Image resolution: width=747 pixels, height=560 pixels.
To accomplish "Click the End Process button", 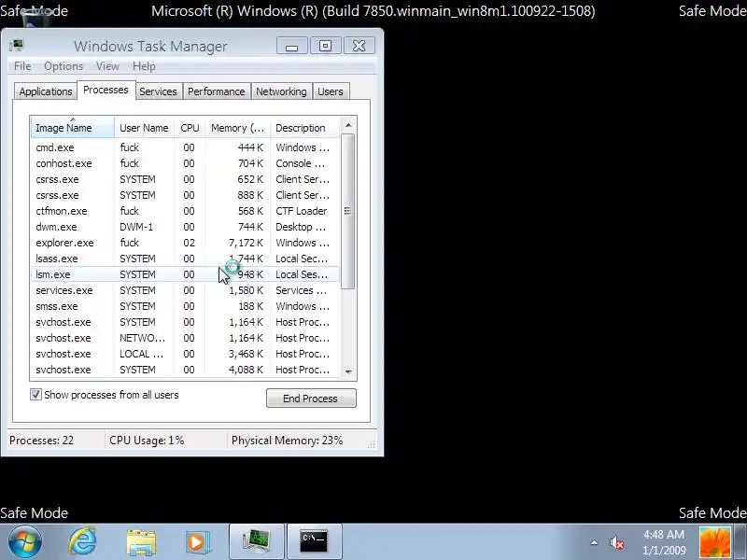I will coord(311,399).
